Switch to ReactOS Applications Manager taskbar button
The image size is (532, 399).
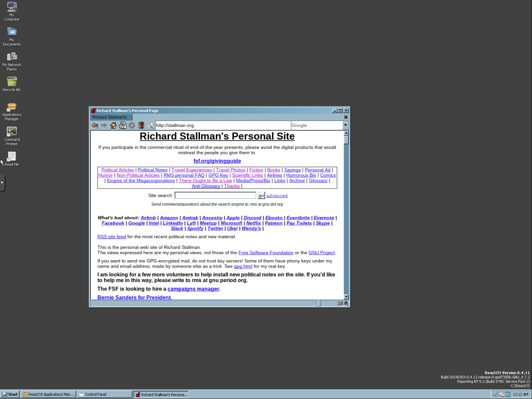48,394
